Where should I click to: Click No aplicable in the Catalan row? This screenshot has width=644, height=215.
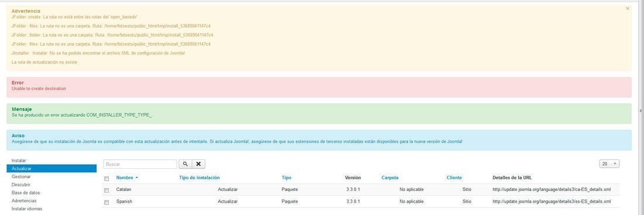tap(411, 190)
